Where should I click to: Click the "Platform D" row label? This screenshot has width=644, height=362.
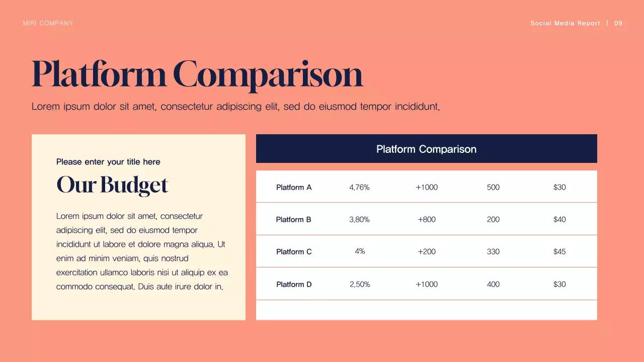(294, 285)
